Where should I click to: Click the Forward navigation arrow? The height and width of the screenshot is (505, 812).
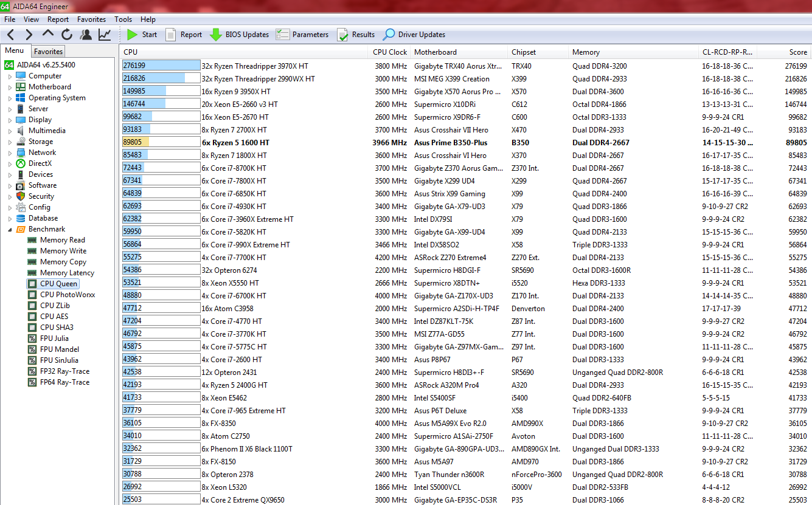tap(29, 35)
